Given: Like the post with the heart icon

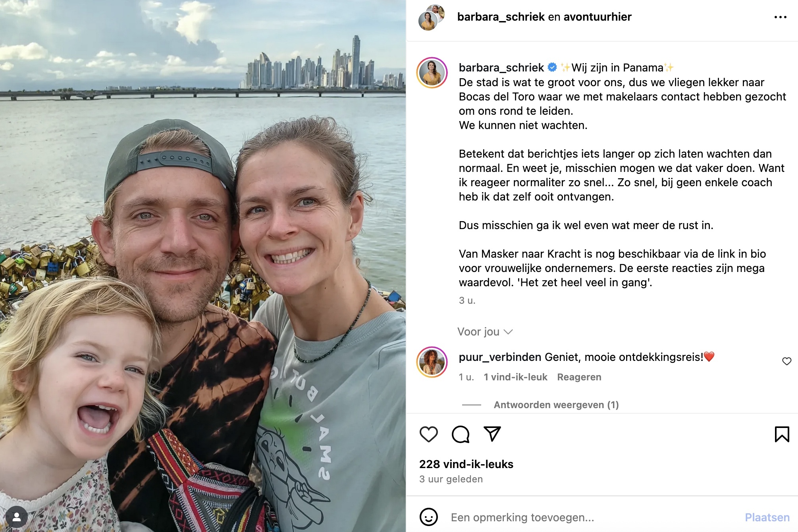Looking at the screenshot, I should (428, 434).
